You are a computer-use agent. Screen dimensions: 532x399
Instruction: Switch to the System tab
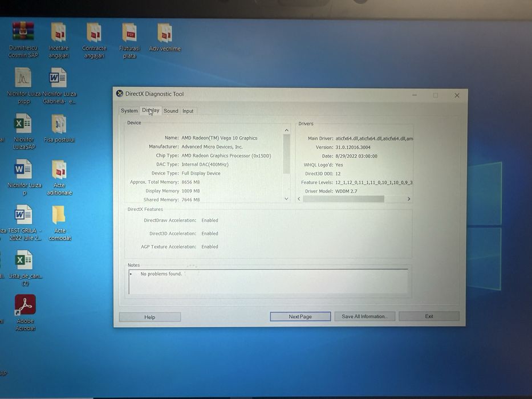(129, 111)
